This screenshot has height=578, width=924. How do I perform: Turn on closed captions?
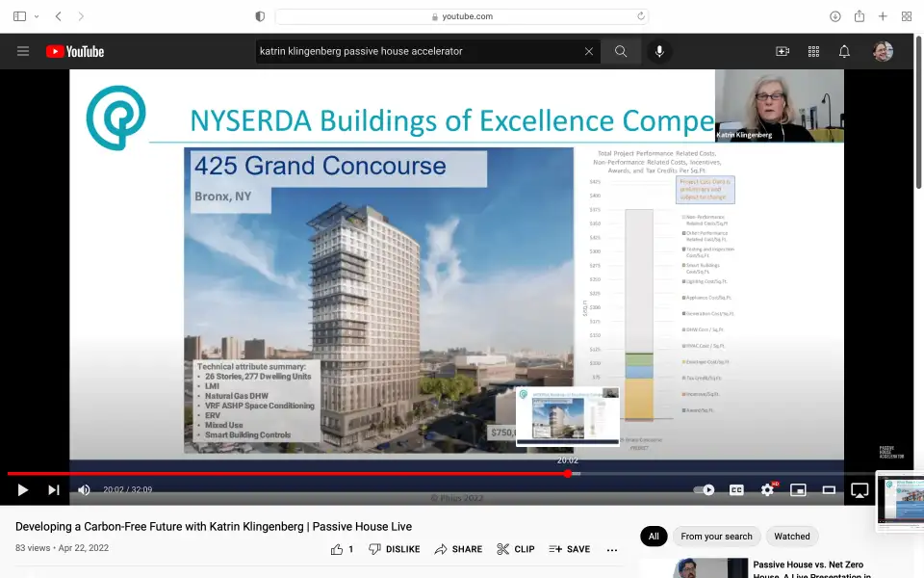coord(736,490)
